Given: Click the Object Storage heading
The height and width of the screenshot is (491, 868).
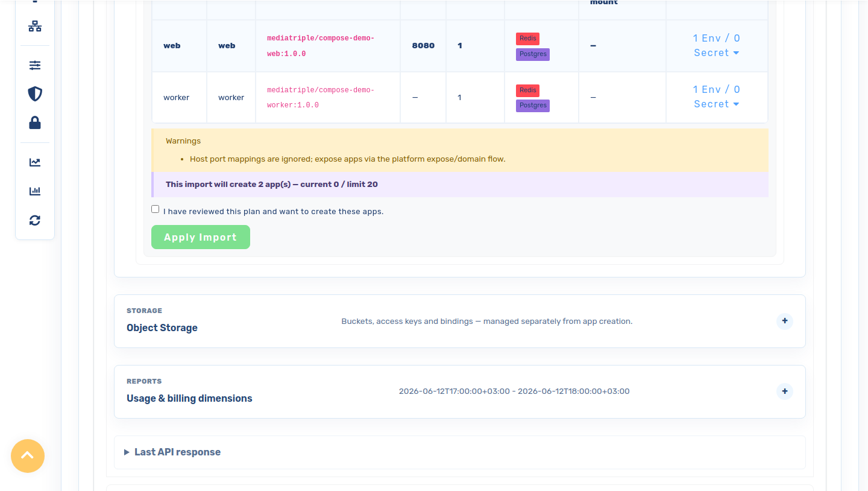Looking at the screenshot, I should (x=162, y=328).
